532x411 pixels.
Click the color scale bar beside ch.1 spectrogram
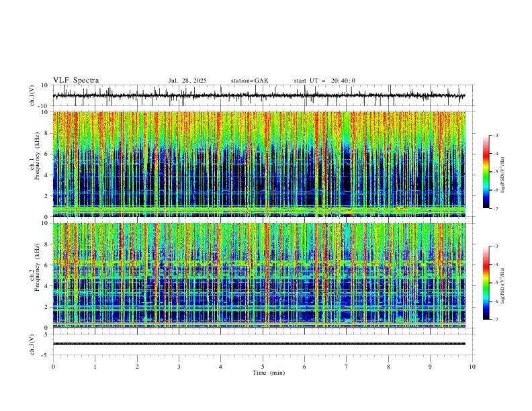tap(486, 172)
